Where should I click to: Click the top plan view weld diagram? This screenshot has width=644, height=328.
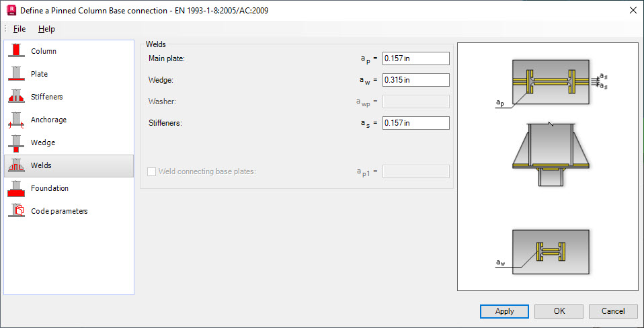click(x=551, y=82)
